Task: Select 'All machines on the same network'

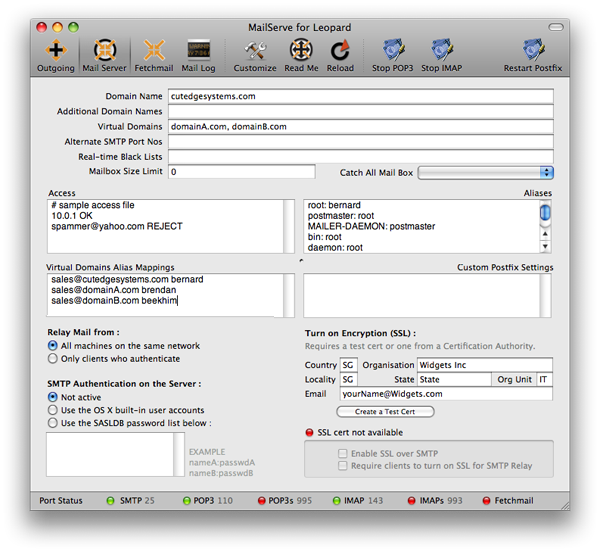Action: (52, 345)
